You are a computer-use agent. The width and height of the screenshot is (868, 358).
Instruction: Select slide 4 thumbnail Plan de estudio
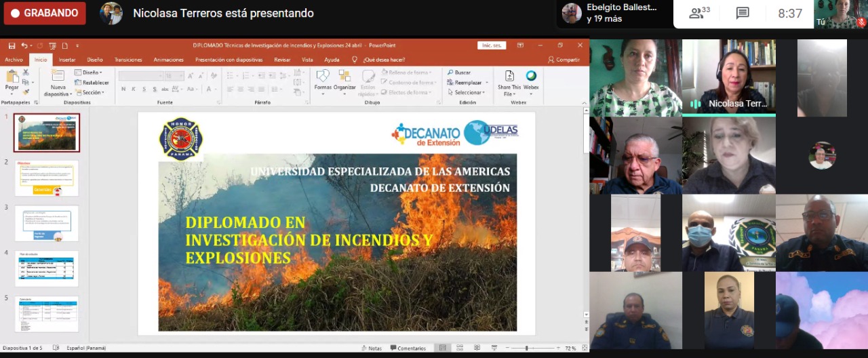(47, 268)
